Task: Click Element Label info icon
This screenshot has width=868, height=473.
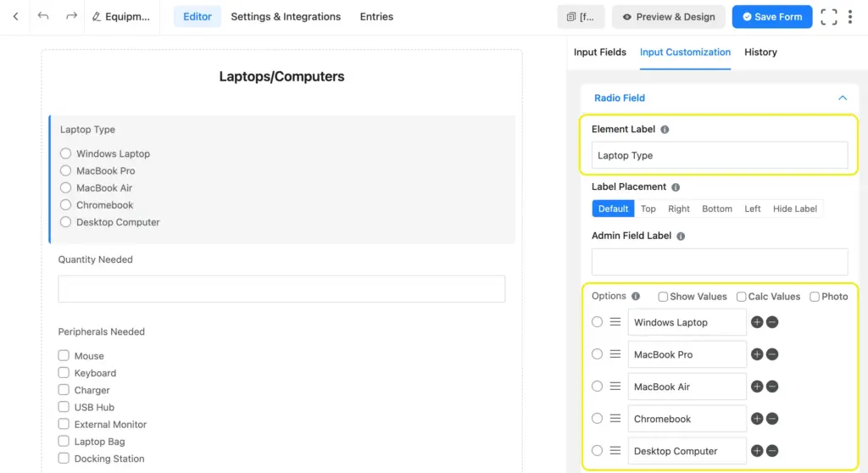Action: point(665,130)
